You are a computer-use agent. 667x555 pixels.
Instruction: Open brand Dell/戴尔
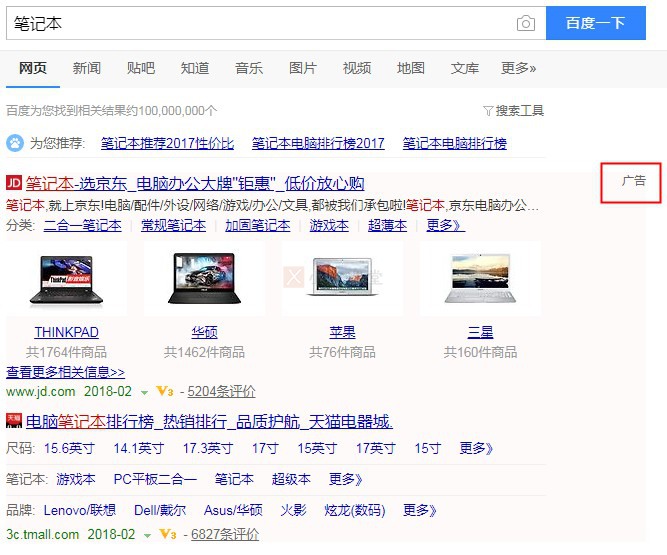[160, 510]
